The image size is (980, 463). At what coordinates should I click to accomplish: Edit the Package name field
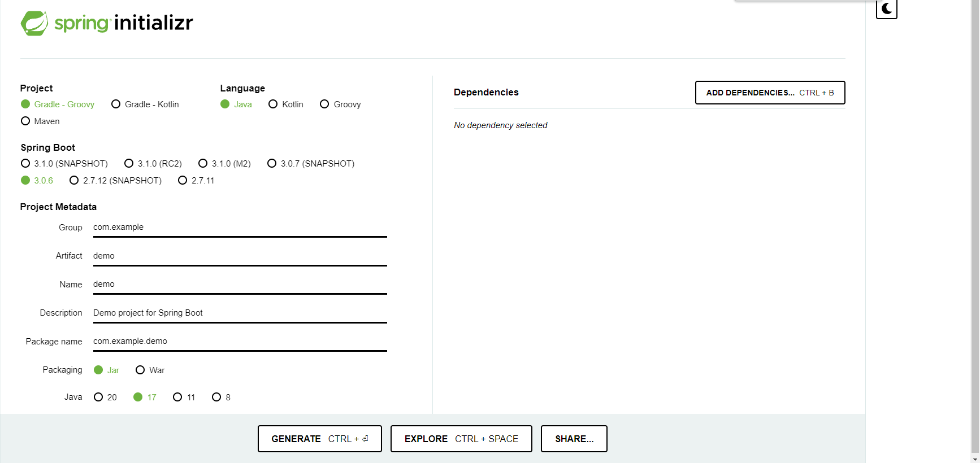click(x=240, y=342)
